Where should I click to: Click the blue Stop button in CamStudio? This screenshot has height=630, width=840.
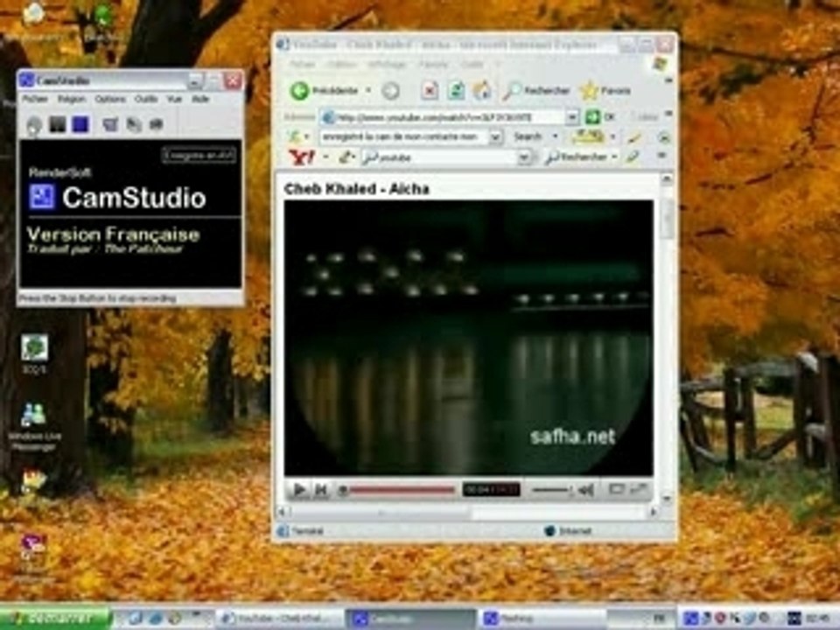pyautogui.click(x=80, y=124)
